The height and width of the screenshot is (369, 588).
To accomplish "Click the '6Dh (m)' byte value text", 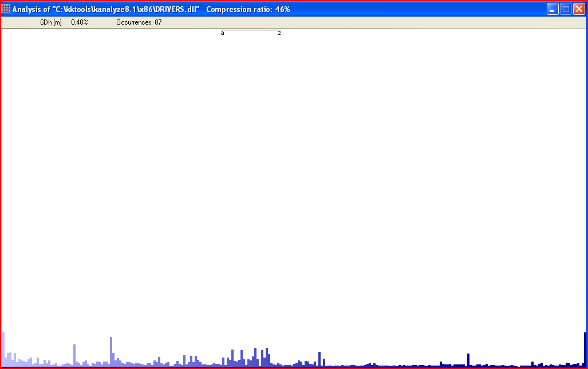I will [51, 22].
